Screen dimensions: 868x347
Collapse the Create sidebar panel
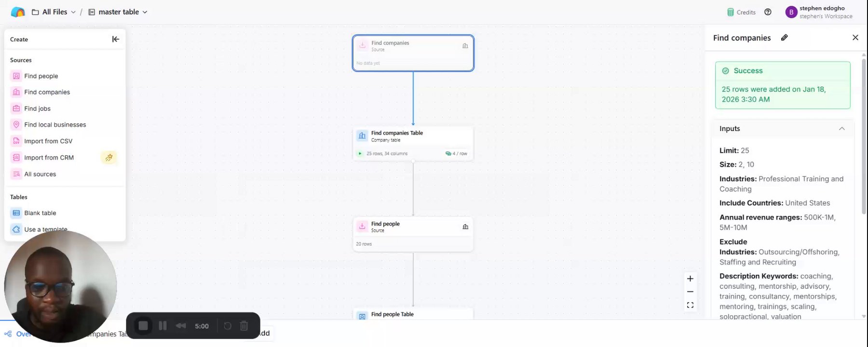click(116, 39)
